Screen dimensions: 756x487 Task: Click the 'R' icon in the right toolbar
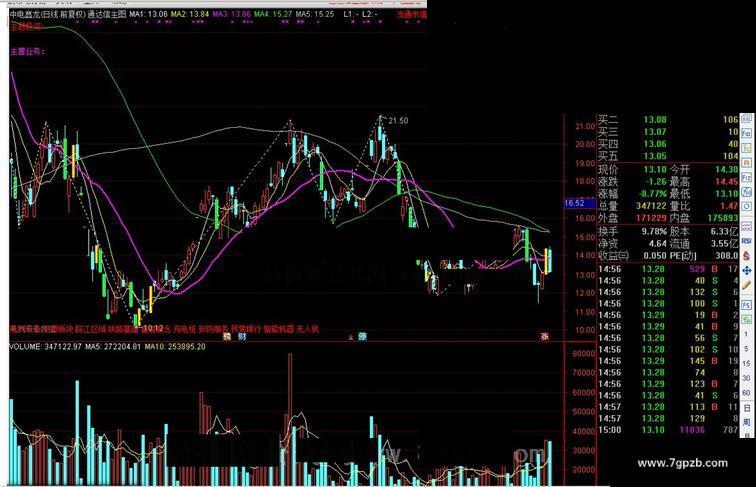point(746,163)
